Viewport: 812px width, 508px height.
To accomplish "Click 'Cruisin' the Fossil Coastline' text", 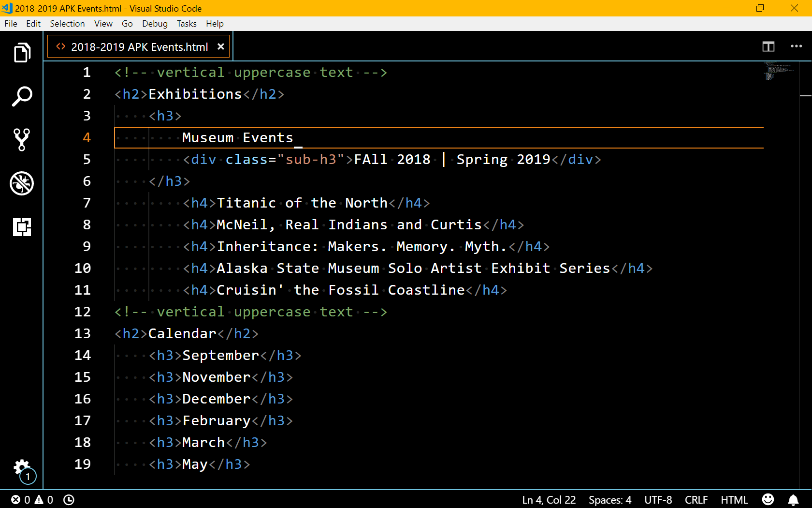I will (x=341, y=290).
